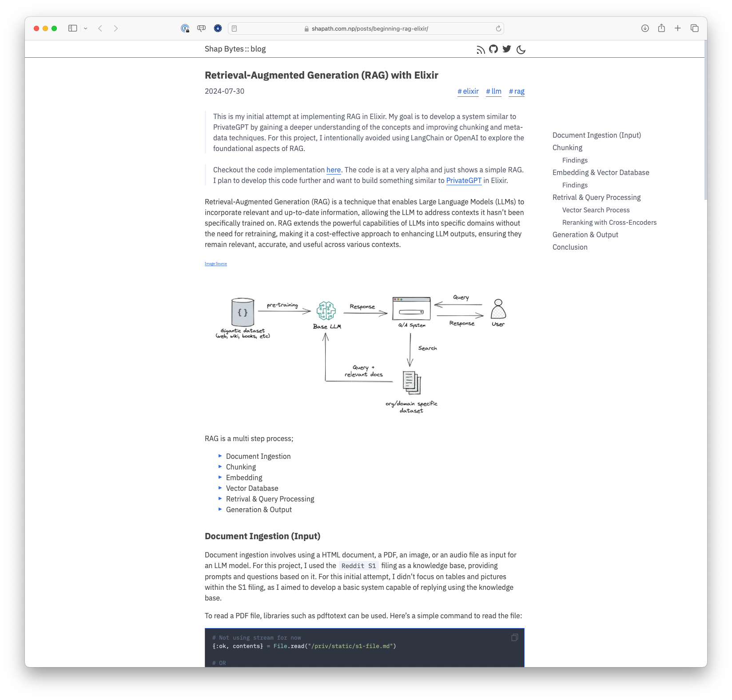Click the address bar to edit the URL

point(369,28)
